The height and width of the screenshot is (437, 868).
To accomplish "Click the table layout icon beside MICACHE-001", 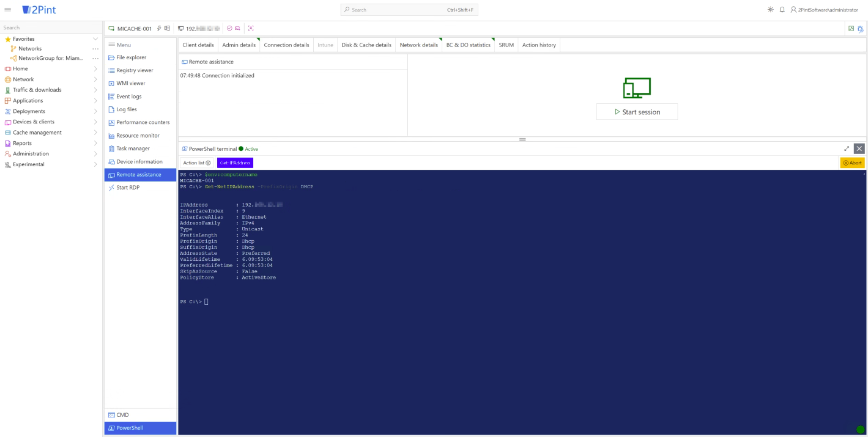I will 167,28.
